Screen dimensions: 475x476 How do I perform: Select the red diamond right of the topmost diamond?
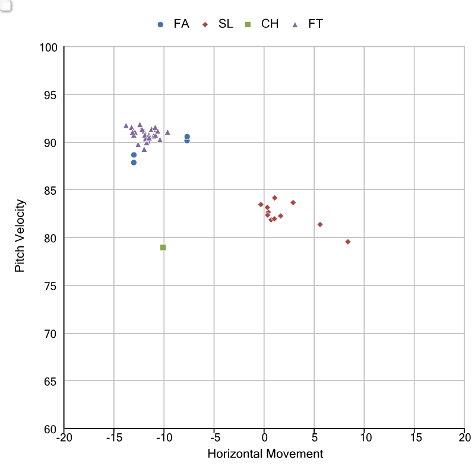click(x=293, y=202)
